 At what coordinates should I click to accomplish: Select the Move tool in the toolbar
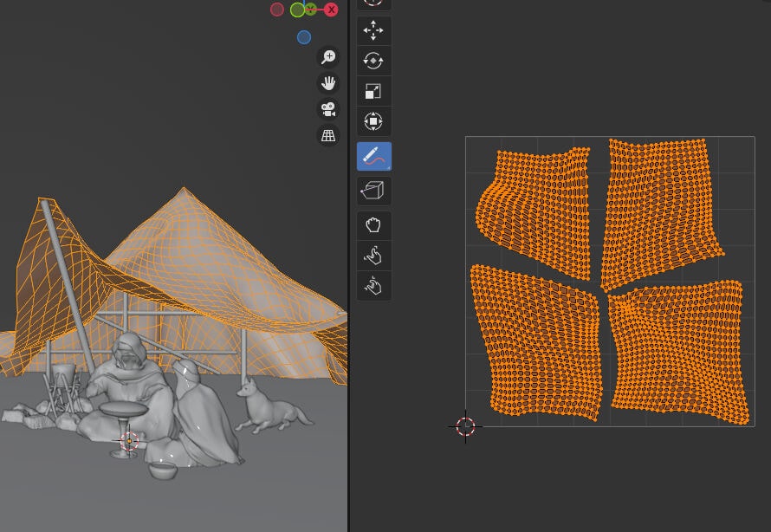[373, 30]
